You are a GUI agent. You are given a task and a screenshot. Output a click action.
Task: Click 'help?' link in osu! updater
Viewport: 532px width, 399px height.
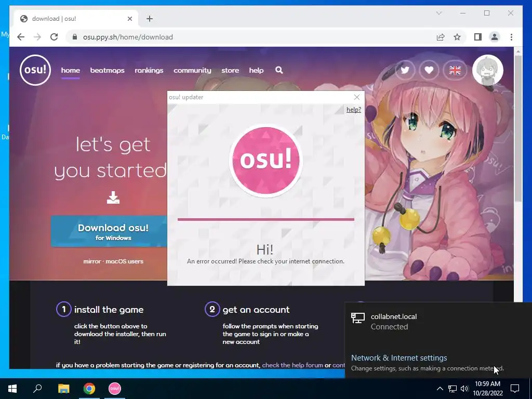coord(353,110)
